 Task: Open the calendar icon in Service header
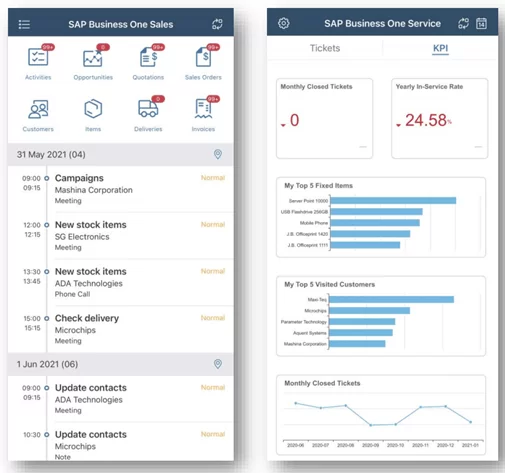pyautogui.click(x=481, y=23)
